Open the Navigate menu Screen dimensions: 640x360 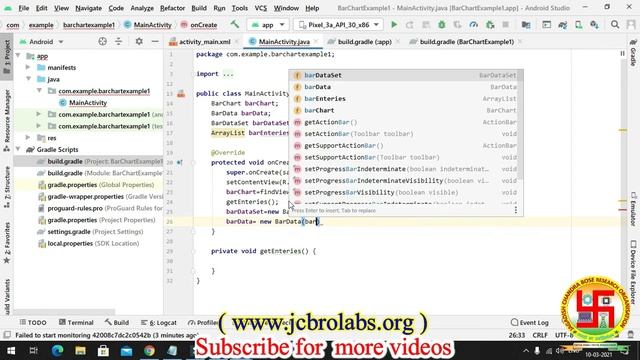click(89, 8)
